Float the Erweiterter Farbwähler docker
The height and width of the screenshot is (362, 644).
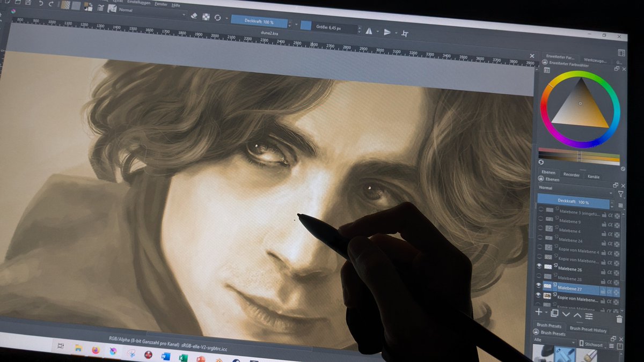click(617, 69)
